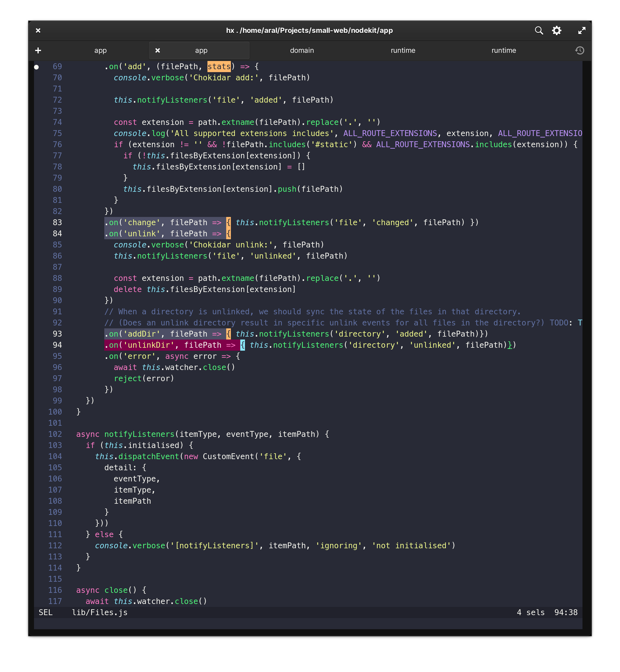This screenshot has height=672, width=620.
Task: Click the SEL mode indicator
Action: pyautogui.click(x=46, y=612)
